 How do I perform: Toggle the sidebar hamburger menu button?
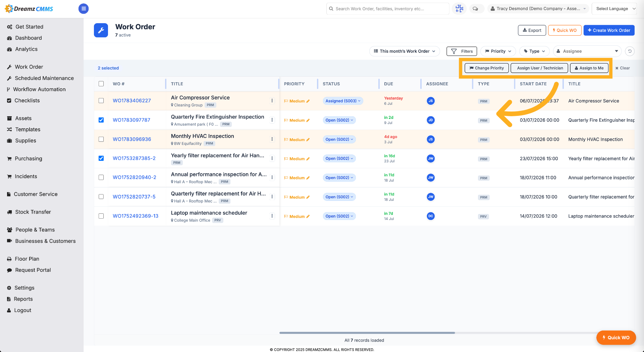tap(84, 9)
